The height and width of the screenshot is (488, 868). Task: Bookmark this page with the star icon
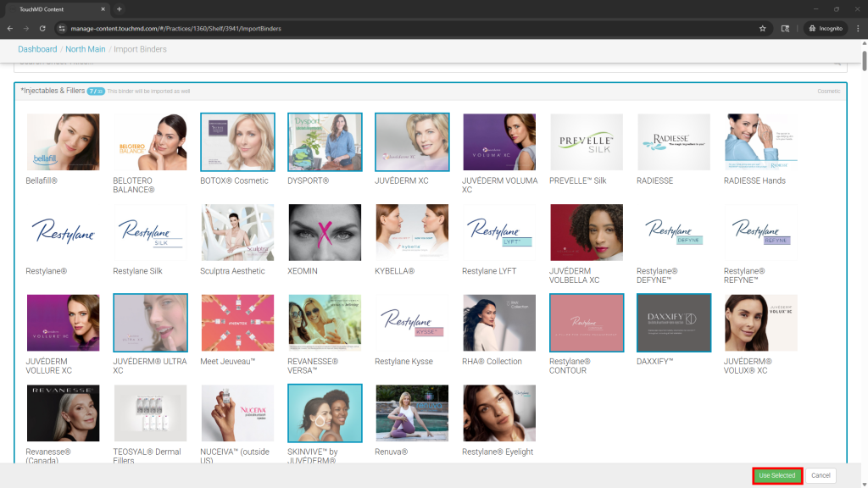click(762, 28)
